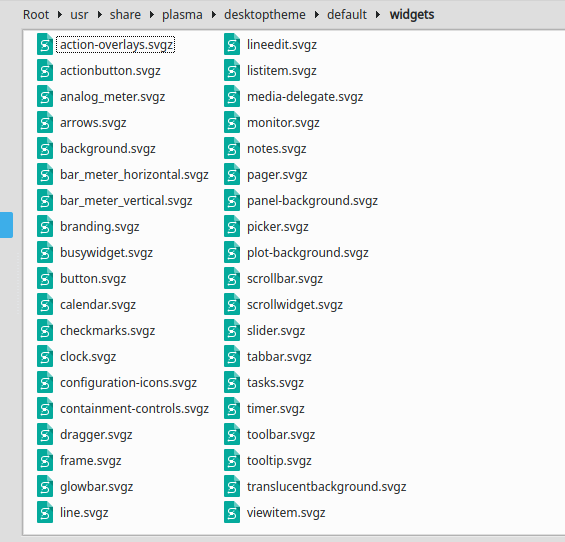
Task: Select listitem.svgz file name
Action: 281,71
